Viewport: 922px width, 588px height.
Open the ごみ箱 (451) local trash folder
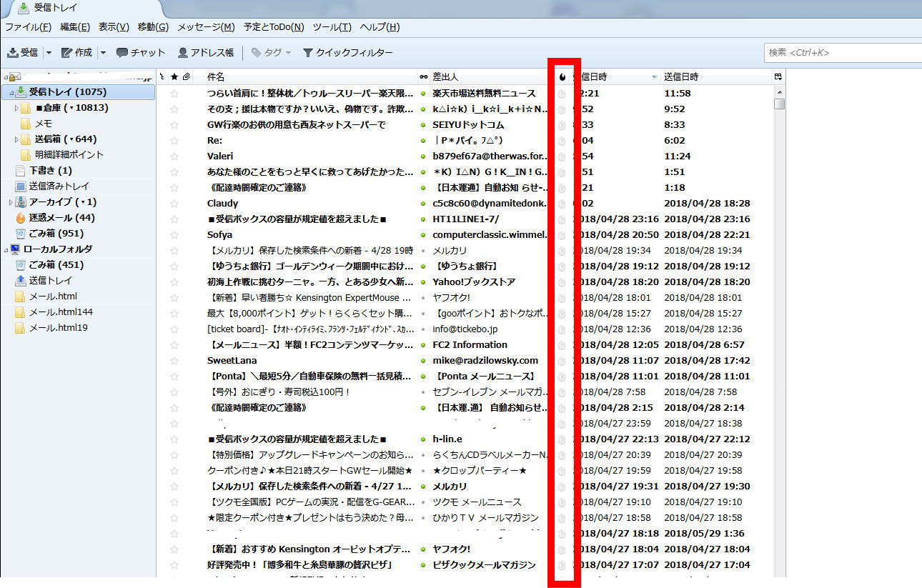(x=56, y=265)
